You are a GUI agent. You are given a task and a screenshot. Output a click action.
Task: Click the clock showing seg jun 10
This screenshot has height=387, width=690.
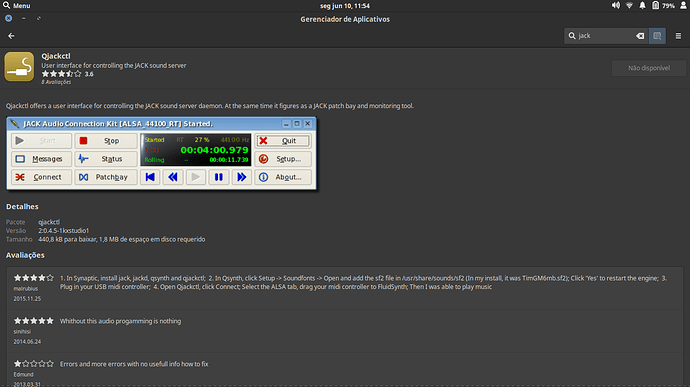pyautogui.click(x=345, y=6)
